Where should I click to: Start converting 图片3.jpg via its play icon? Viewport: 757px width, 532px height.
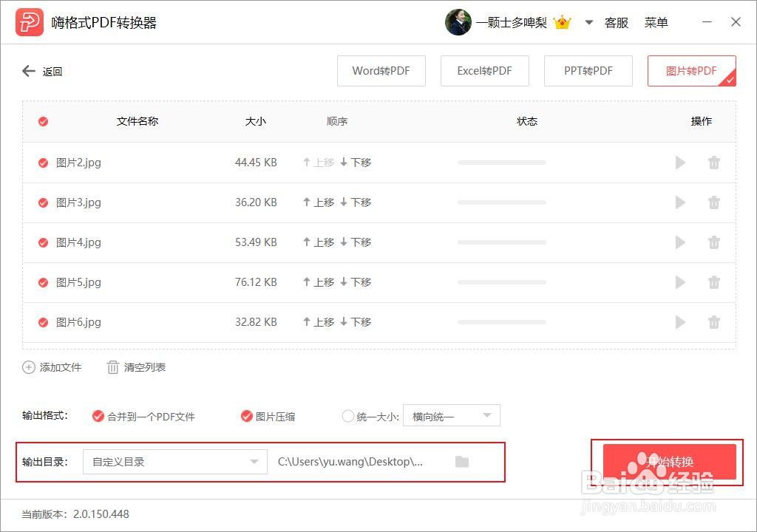[680, 202]
